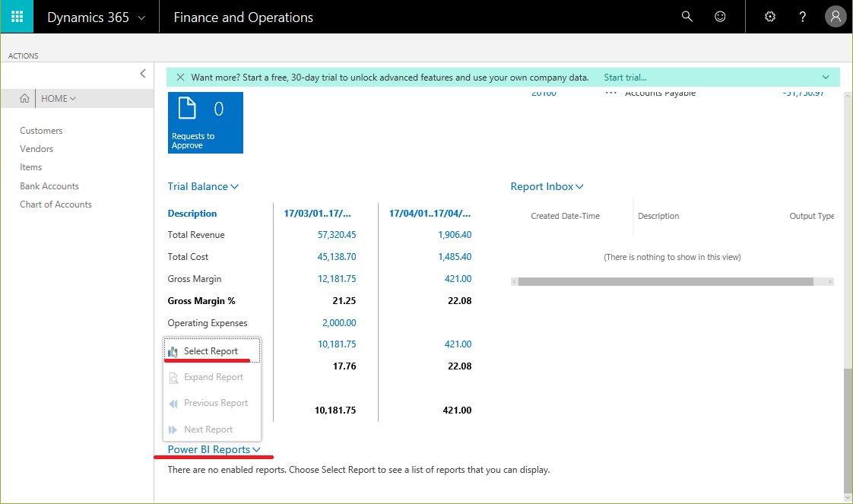Screen dimensions: 853x504
Task: Click Next Report menu item
Action: pos(211,430)
